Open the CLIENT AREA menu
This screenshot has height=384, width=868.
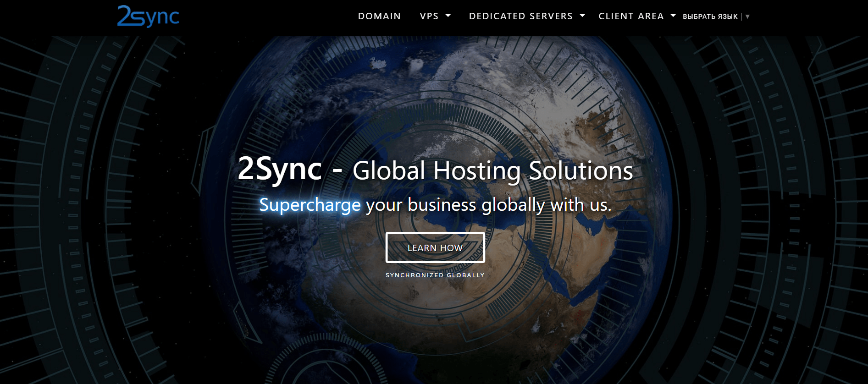pyautogui.click(x=631, y=16)
